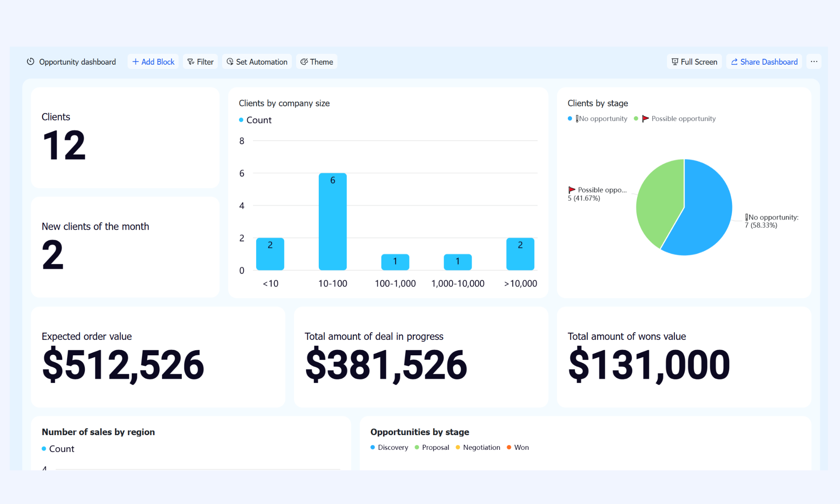Open the Opportunity dashboard title
Image resolution: width=840 pixels, height=504 pixels.
click(x=77, y=62)
